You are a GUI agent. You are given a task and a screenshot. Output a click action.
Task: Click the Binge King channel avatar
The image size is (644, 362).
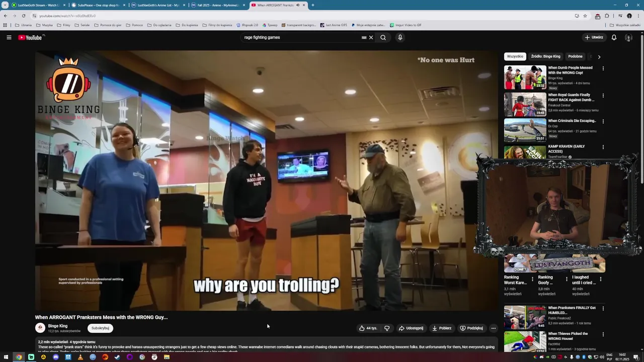[40, 328]
